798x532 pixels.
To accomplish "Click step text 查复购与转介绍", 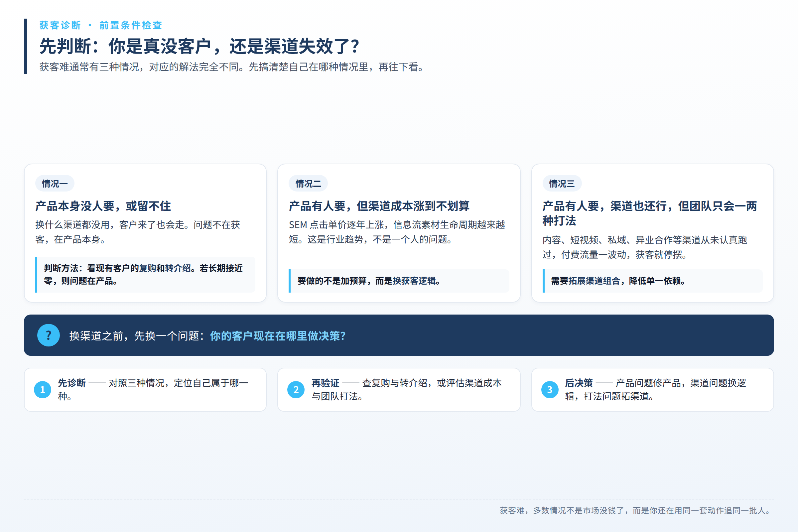I will point(406,389).
